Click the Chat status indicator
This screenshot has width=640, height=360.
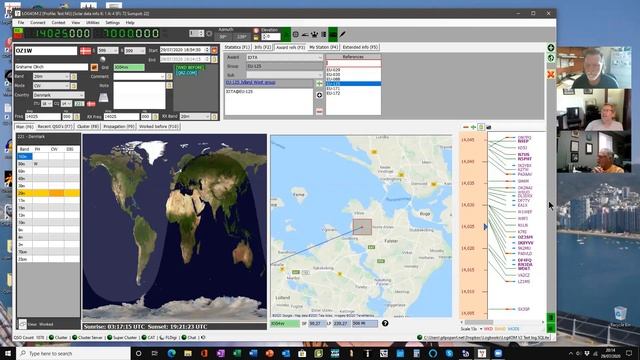(189, 338)
